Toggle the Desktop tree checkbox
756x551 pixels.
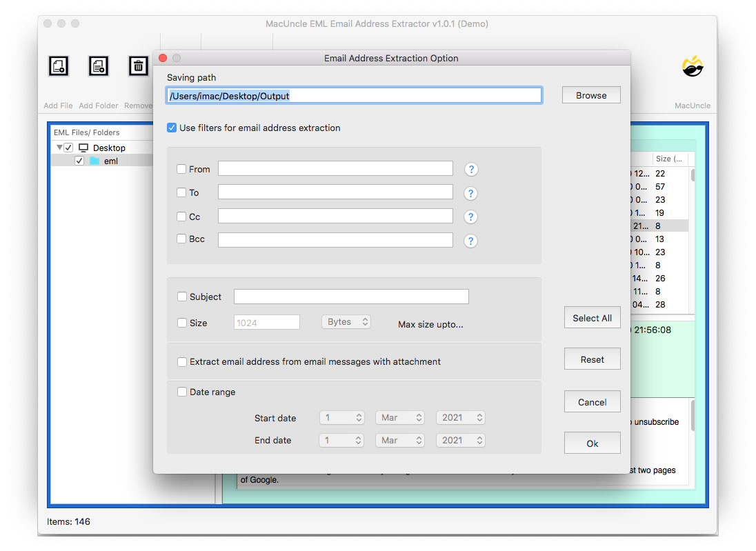pyautogui.click(x=68, y=148)
